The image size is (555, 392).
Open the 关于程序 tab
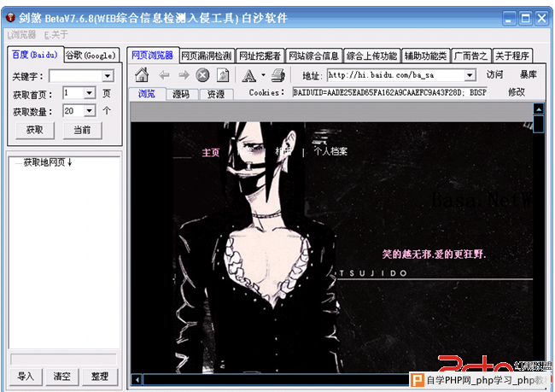[x=512, y=56]
